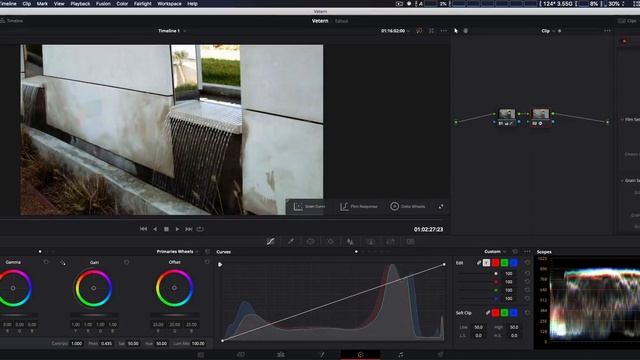
Task: Open the Primaries Wheels mode dropdown
Action: 177,252
